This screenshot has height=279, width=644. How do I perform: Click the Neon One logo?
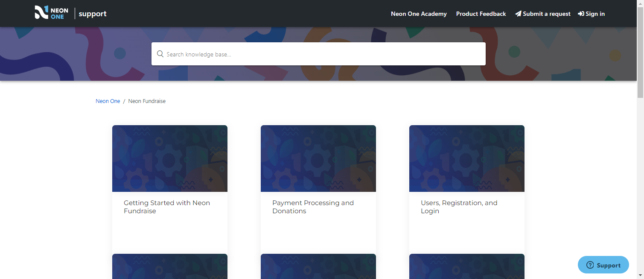(51, 13)
